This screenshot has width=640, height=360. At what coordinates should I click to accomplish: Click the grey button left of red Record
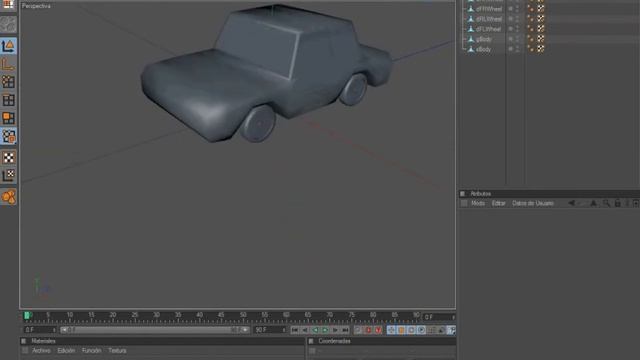[358, 330]
